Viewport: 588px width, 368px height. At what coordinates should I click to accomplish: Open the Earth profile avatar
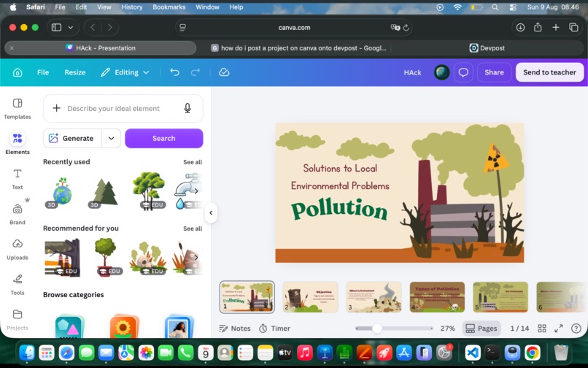pos(442,72)
